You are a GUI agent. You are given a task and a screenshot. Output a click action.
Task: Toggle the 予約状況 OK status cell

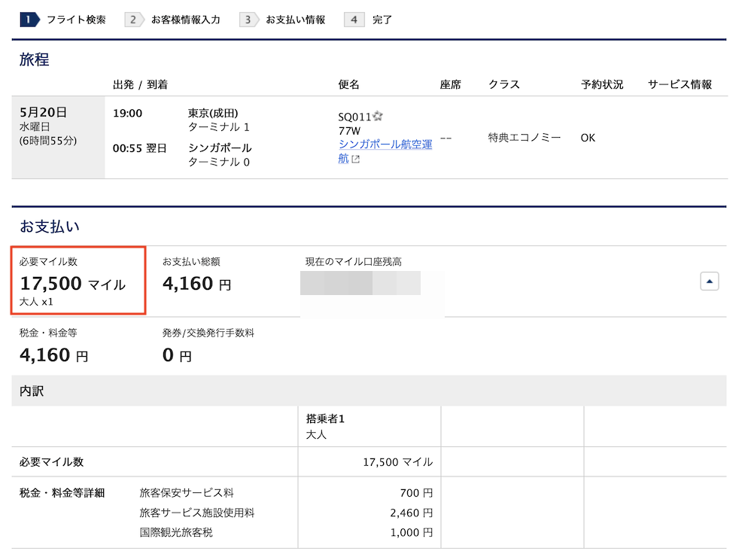pos(586,138)
